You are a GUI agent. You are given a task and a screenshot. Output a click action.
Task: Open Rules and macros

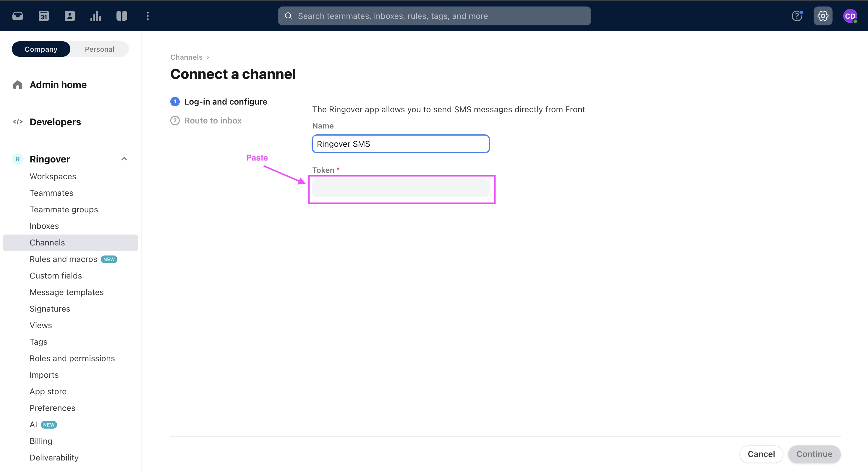(x=63, y=259)
